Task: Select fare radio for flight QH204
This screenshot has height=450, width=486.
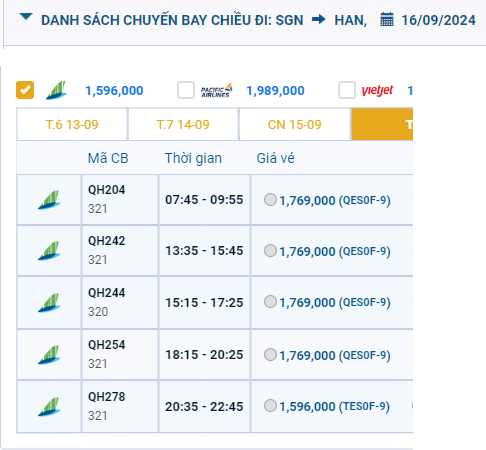Action: coord(270,200)
